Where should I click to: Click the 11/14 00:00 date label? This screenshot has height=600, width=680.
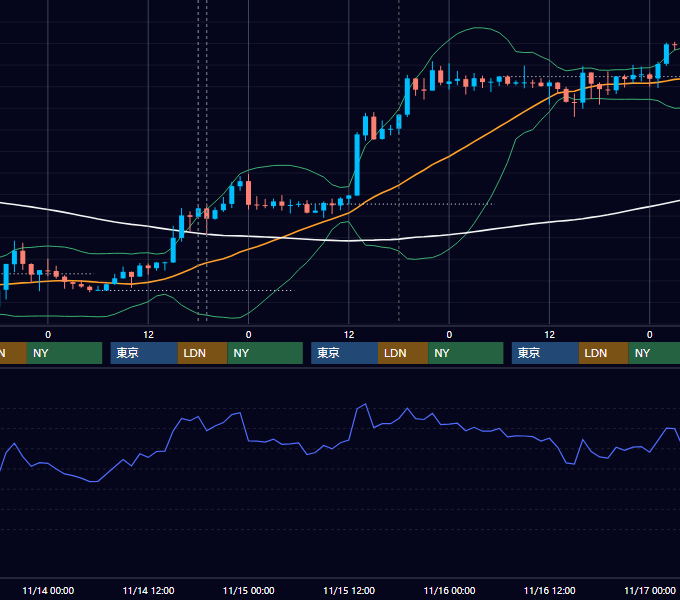48,590
